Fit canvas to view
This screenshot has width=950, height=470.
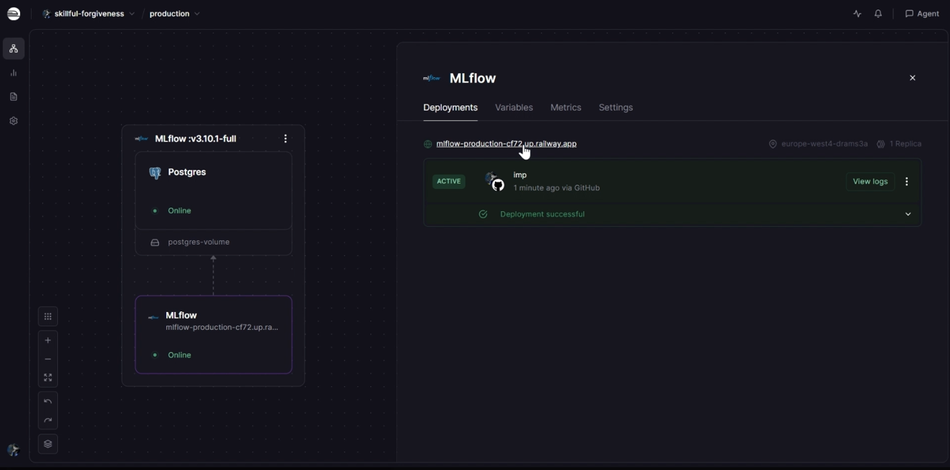point(48,377)
